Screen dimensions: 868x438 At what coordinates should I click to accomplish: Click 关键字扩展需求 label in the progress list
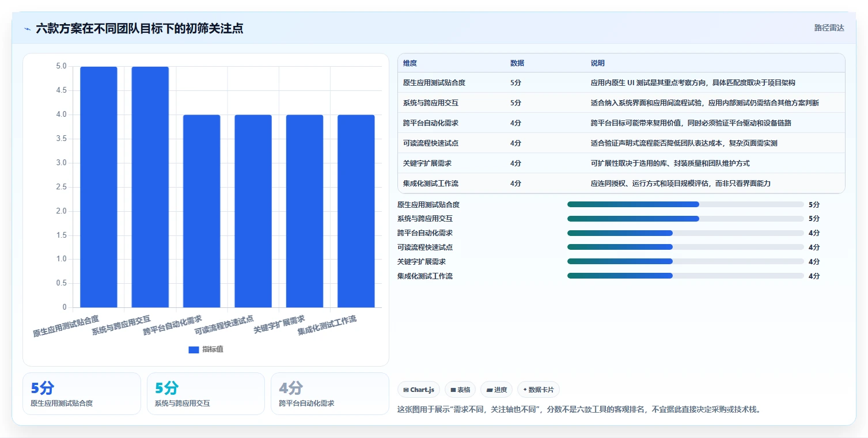tap(422, 261)
